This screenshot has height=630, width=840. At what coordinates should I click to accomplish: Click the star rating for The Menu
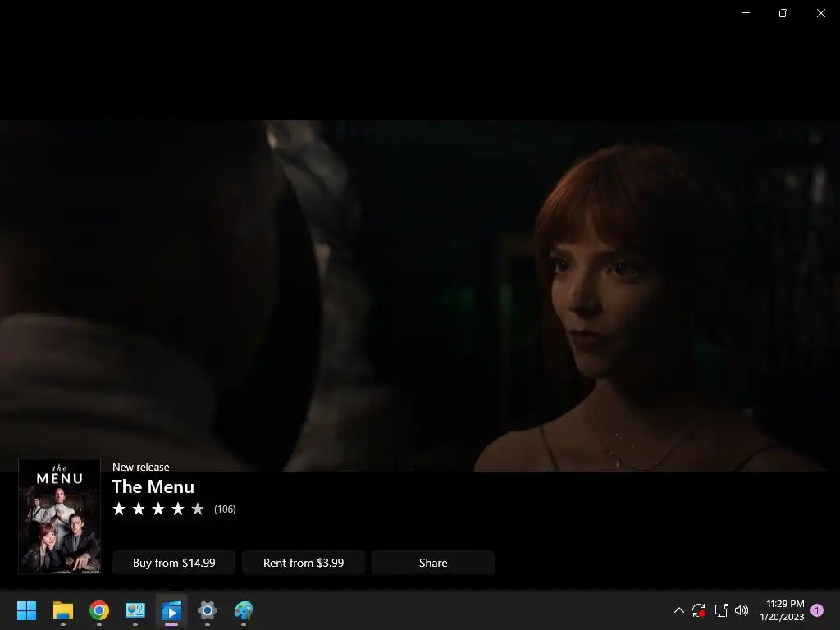pos(158,509)
